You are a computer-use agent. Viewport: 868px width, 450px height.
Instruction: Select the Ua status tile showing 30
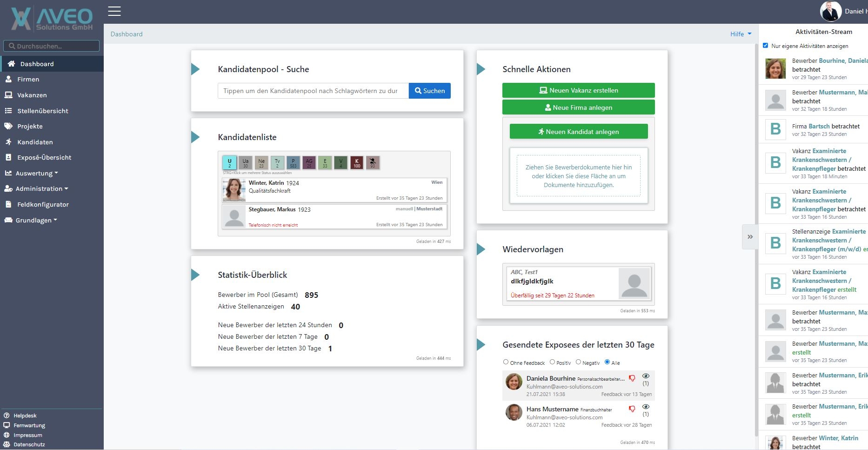point(246,163)
